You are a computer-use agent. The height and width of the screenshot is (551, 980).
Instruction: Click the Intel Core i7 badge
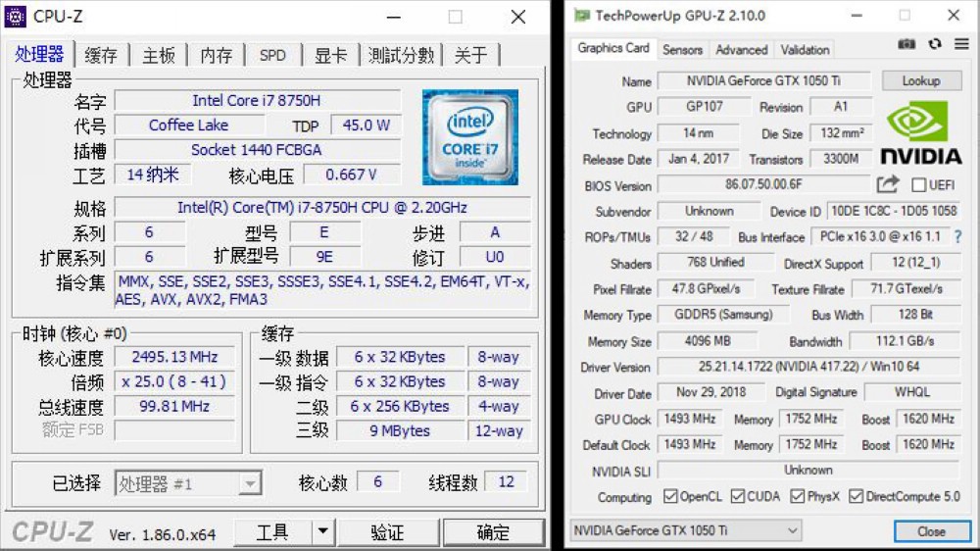(x=469, y=137)
